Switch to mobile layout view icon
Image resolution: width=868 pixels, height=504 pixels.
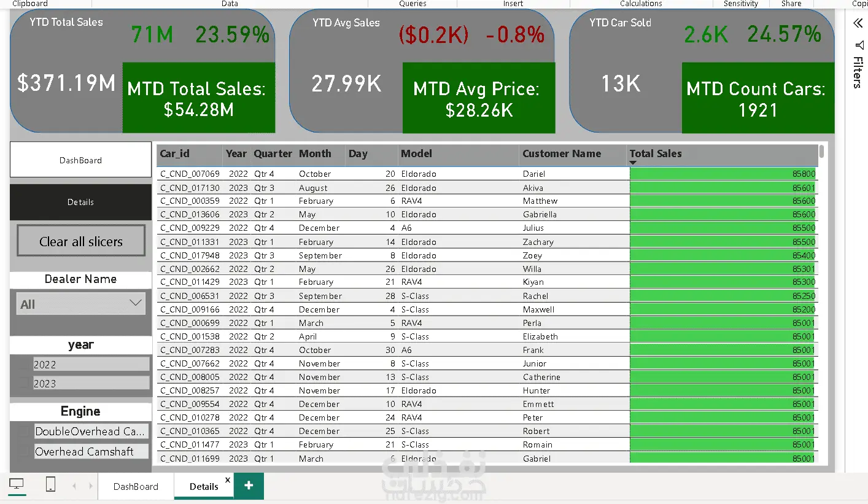coord(51,484)
